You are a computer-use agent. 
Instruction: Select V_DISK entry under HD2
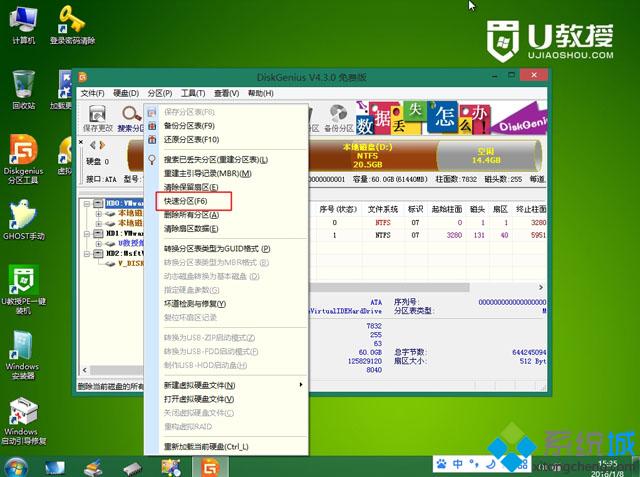131,263
